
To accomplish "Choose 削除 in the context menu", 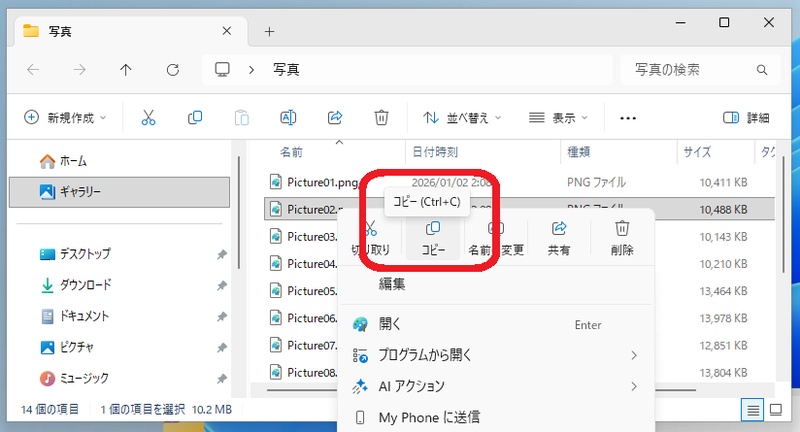I will click(622, 237).
